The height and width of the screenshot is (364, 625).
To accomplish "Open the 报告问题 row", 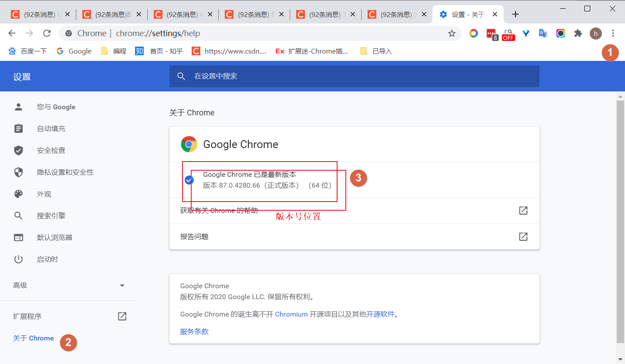I will pos(354,237).
